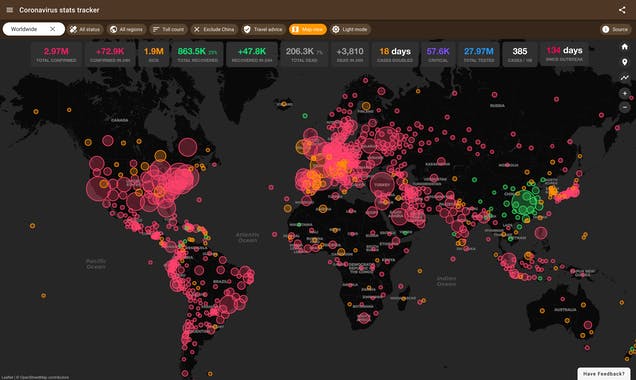Zoom in on the map

coord(625,93)
